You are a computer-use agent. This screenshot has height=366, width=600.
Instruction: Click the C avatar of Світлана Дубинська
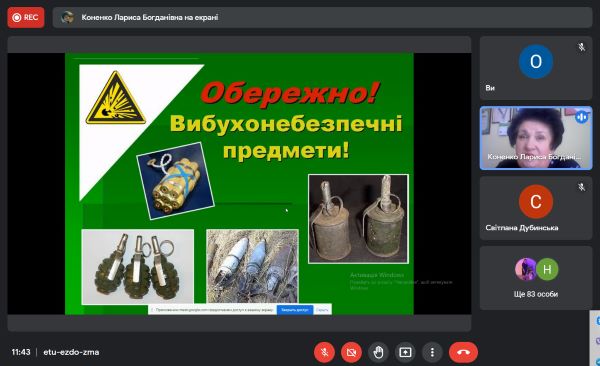click(x=536, y=201)
